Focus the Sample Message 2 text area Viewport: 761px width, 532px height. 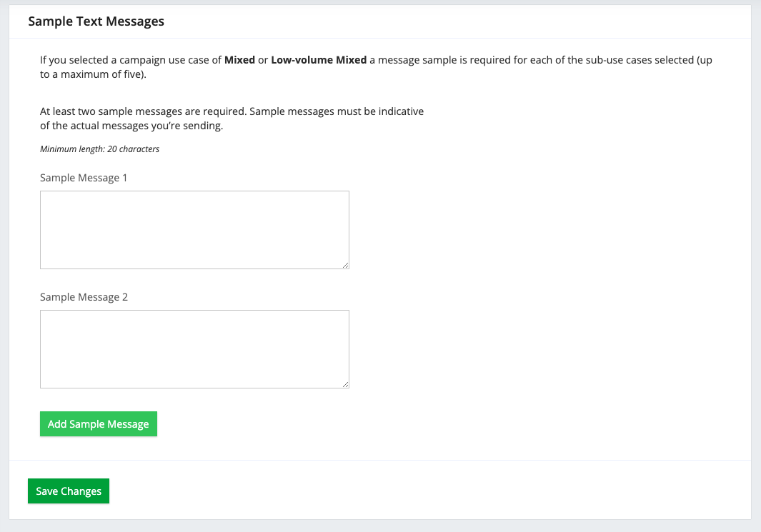point(194,348)
